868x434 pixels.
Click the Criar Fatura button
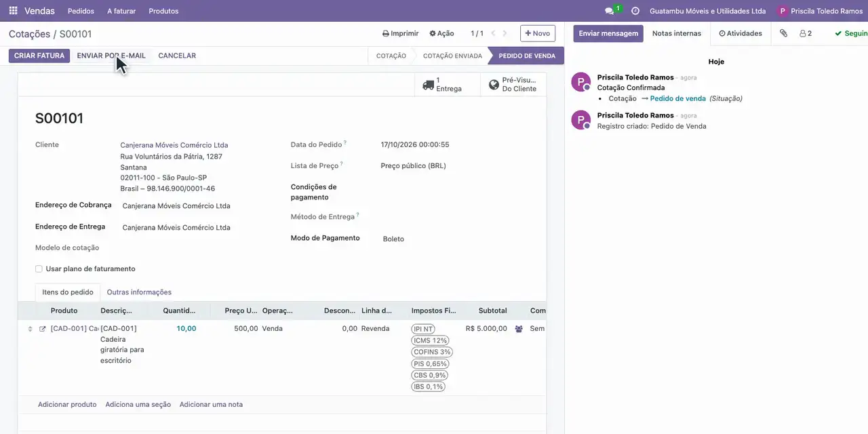(39, 56)
